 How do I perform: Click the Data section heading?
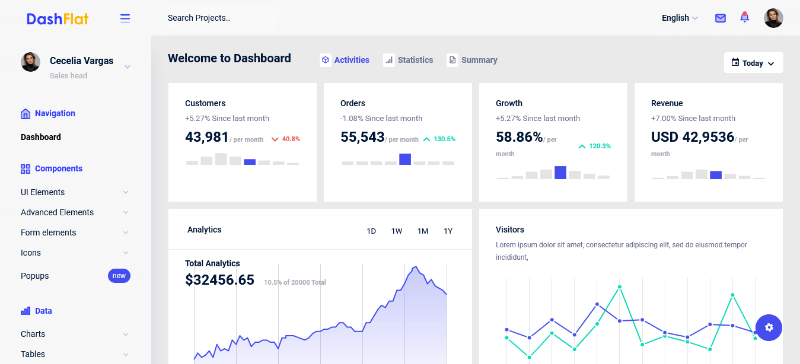(x=43, y=310)
